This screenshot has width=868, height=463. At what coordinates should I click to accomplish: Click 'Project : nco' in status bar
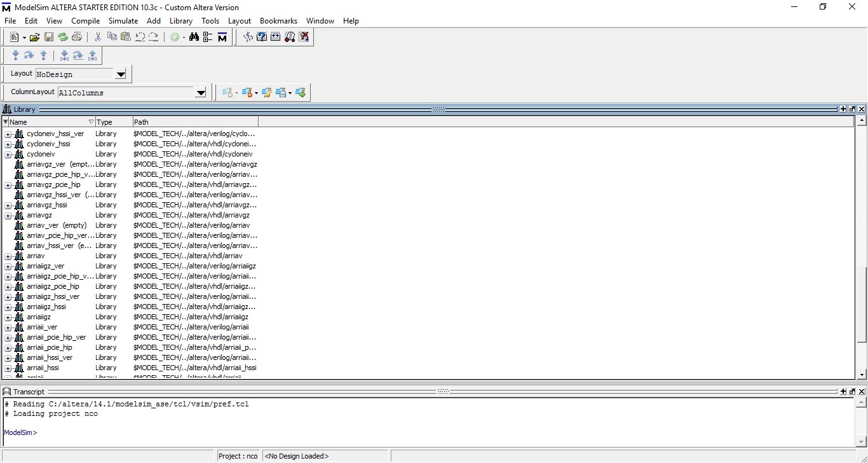pyautogui.click(x=238, y=456)
